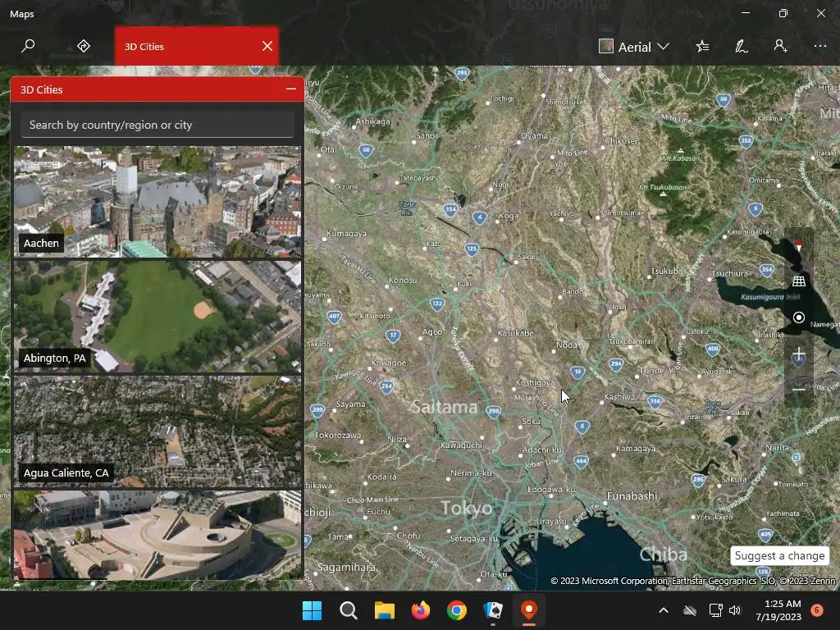Open the last city thumbnail showing a tan building

(x=157, y=535)
